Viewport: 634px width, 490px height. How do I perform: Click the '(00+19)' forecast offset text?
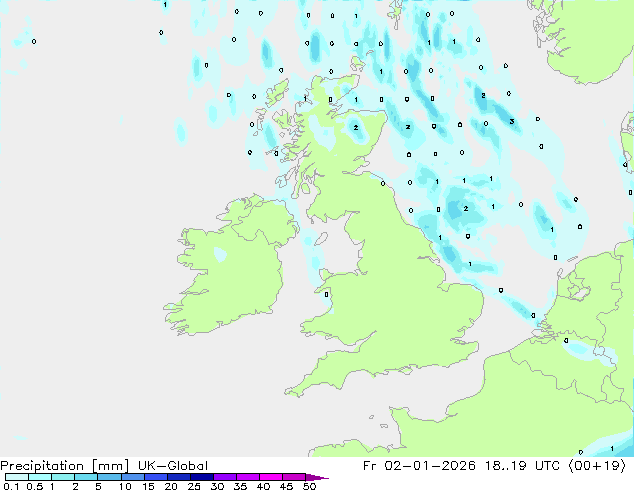click(597, 466)
